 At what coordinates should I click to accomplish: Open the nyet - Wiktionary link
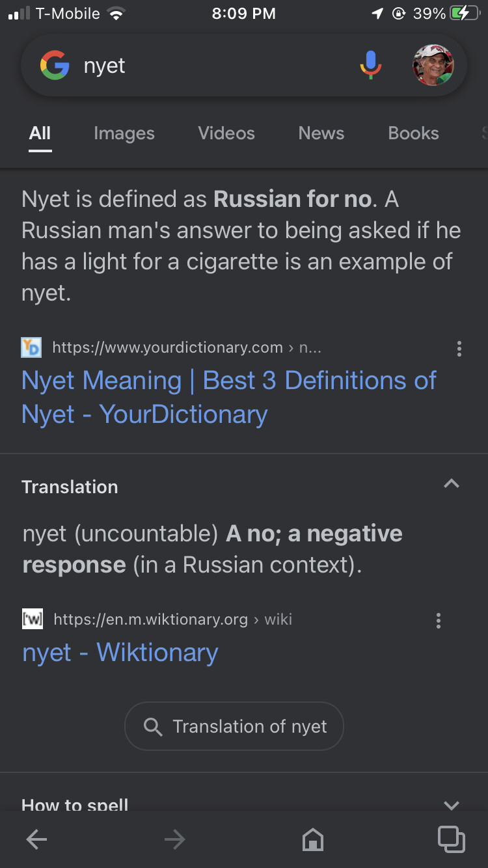pos(120,653)
